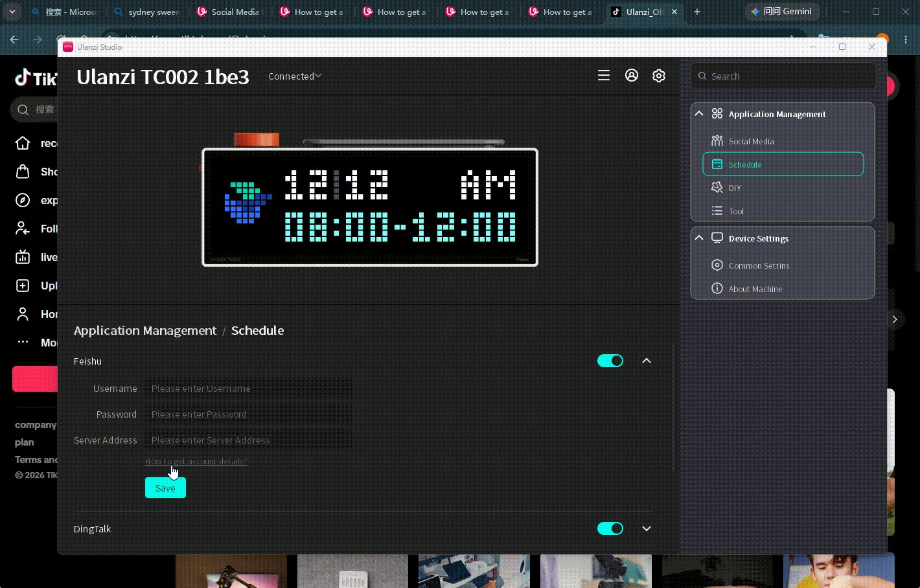Open the hamburger menu in Ulanzi Studio
Image resolution: width=920 pixels, height=588 pixels.
(x=604, y=76)
